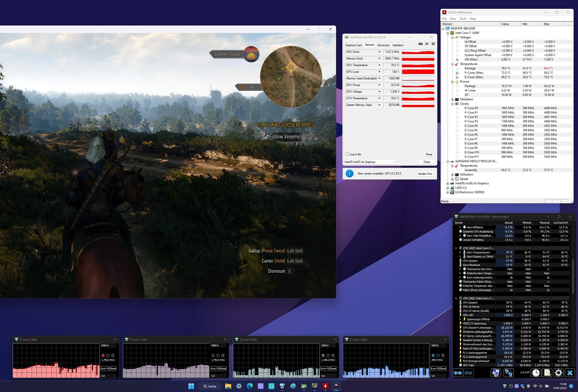Click HWiNFO expand columns arrows icon

458,373
